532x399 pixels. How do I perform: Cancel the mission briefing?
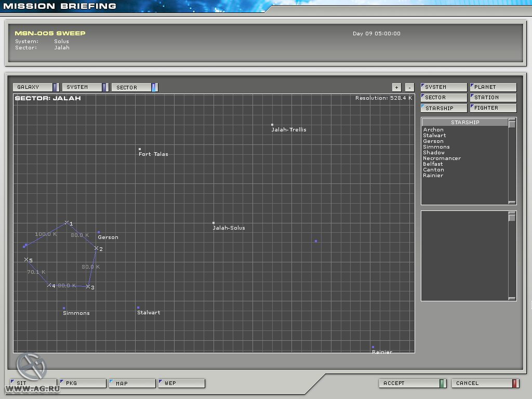tap(485, 383)
